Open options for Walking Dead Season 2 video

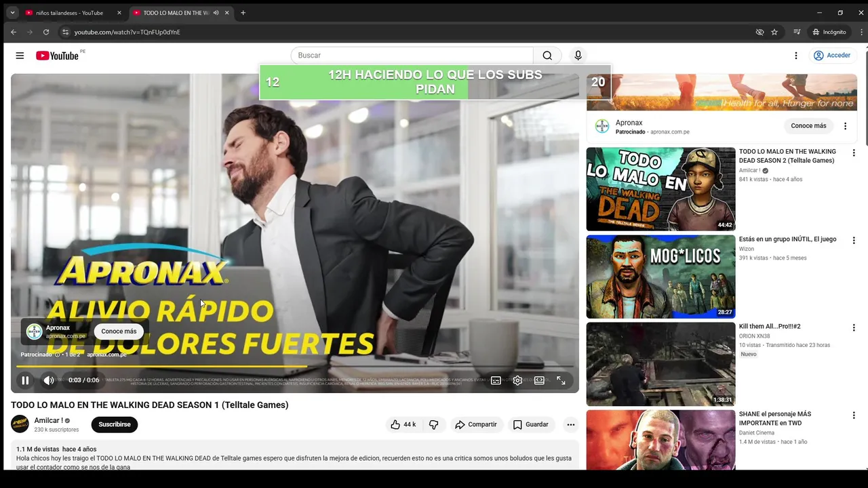854,153
